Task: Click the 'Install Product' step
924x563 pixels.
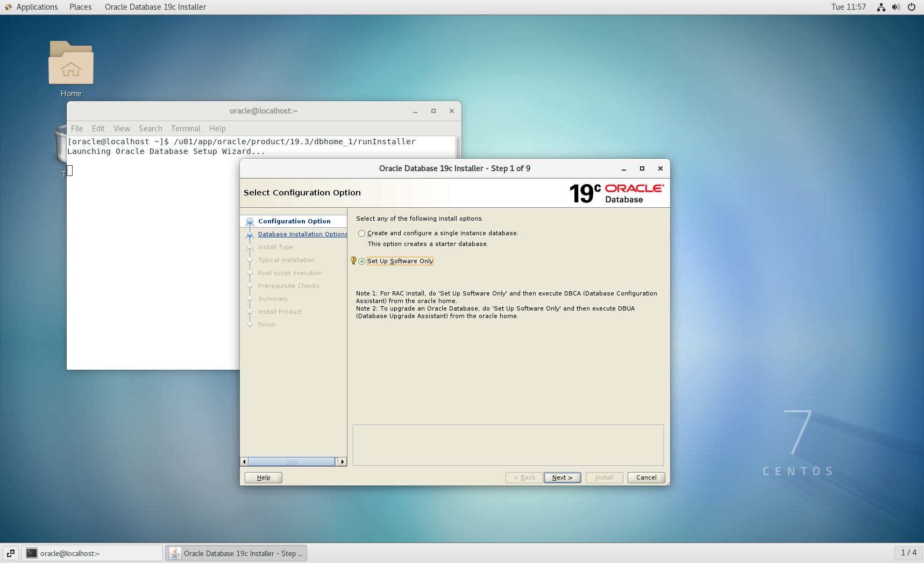Action: pyautogui.click(x=280, y=312)
